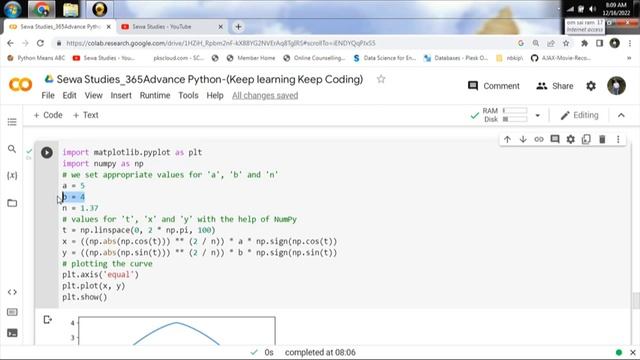Screen dimensions: 640x360
Task: Go to Colab home via CO logo
Action: (20, 85)
